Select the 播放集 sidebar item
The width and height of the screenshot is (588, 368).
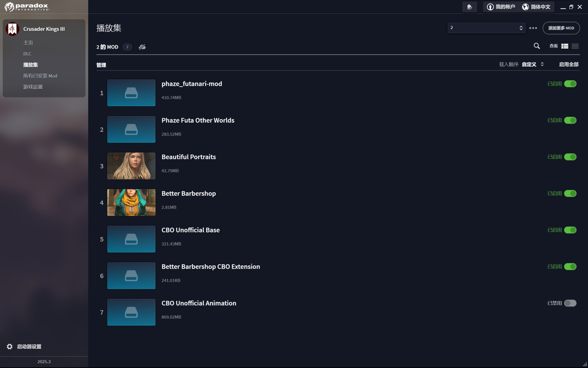[x=31, y=65]
